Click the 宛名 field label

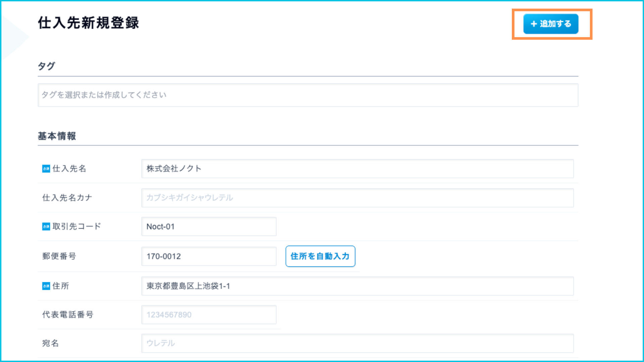point(50,343)
